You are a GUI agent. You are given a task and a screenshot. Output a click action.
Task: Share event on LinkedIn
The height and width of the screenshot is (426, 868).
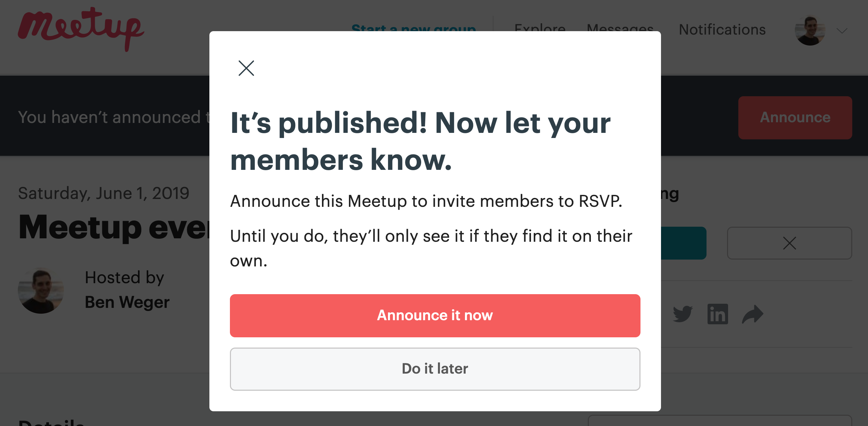point(717,314)
